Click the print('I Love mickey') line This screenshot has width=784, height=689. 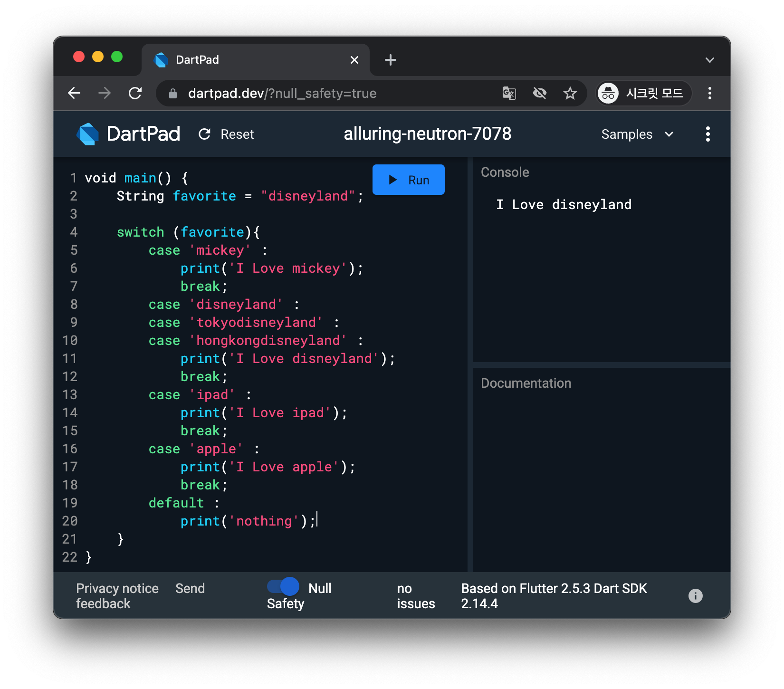[x=272, y=268]
